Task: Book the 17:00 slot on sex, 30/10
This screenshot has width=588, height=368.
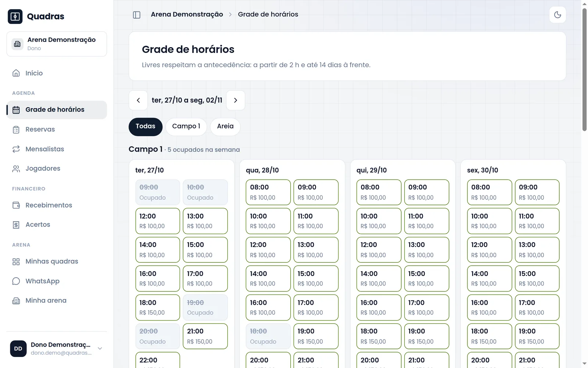Action: coord(537,307)
